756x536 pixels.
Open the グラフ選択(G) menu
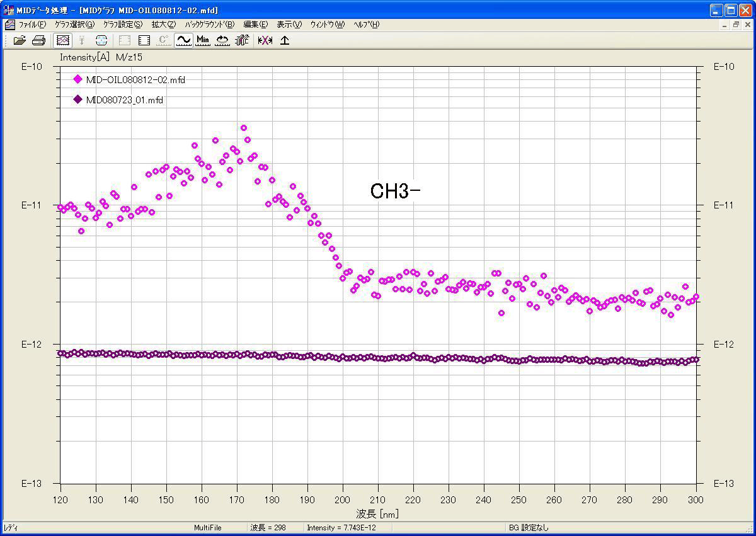[x=74, y=25]
